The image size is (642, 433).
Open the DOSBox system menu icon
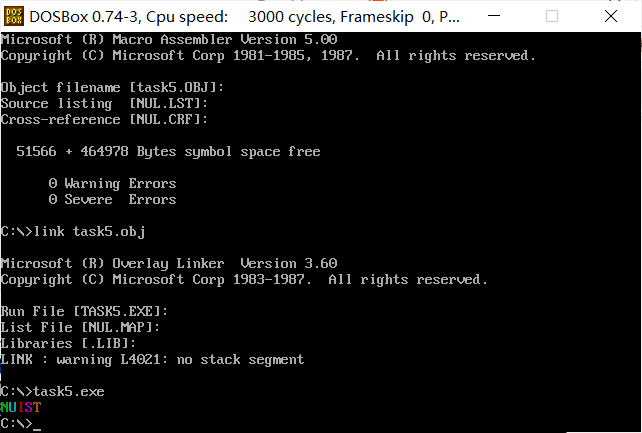tap(14, 16)
